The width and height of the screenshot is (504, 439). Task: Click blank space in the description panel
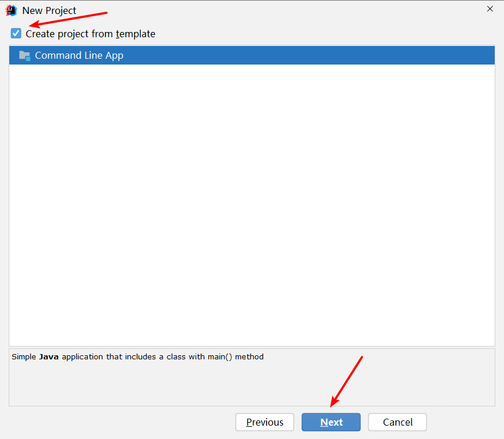[x=252, y=386]
